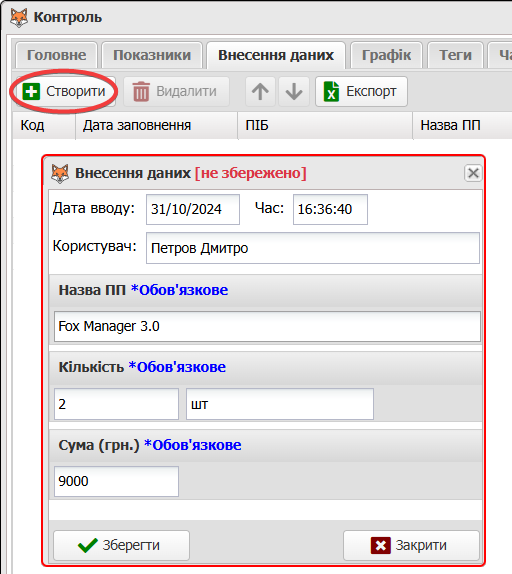Save the entry with the Зберегти button
Viewport: 512px width, 574px height.
[x=122, y=545]
